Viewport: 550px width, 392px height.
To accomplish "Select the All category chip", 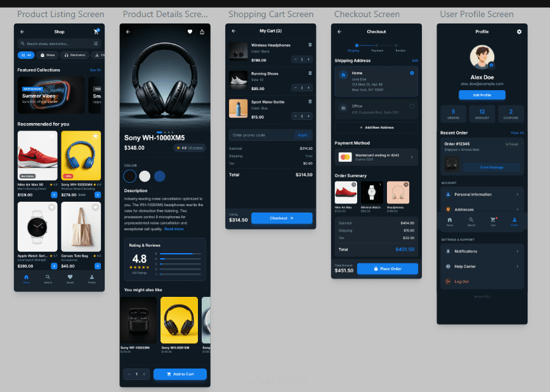I will pos(26,55).
